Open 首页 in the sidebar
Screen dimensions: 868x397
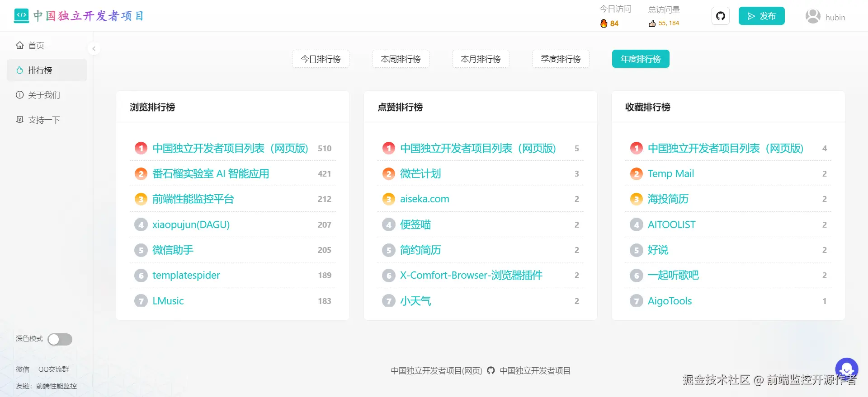click(47, 45)
